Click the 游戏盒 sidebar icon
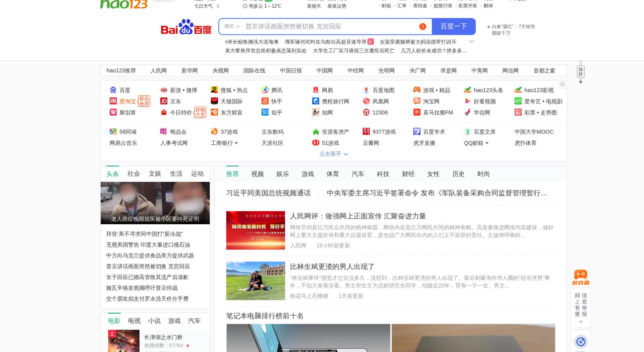 (581, 278)
